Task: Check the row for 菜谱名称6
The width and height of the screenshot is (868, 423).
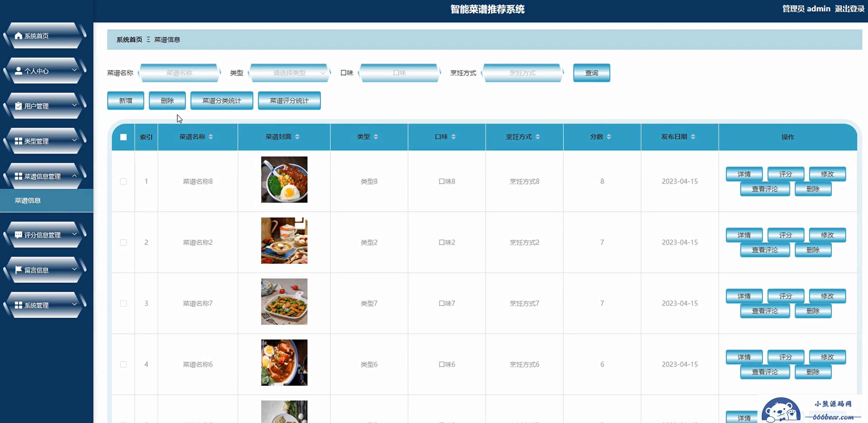Action: pyautogui.click(x=123, y=364)
